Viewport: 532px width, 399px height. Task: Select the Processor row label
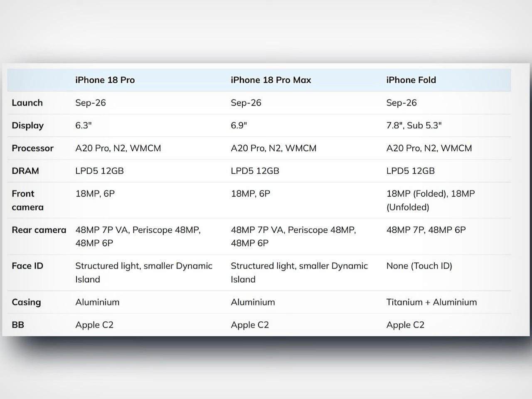coord(32,148)
